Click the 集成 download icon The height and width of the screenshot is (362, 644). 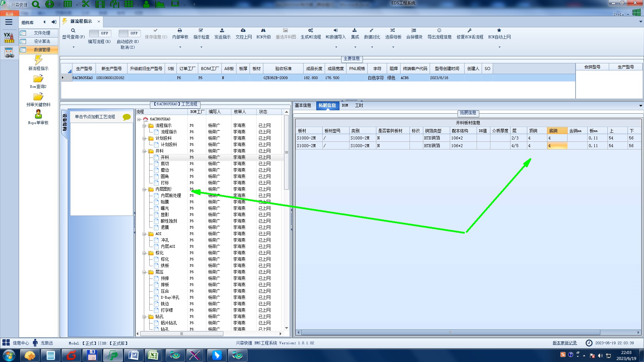pyautogui.click(x=355, y=31)
